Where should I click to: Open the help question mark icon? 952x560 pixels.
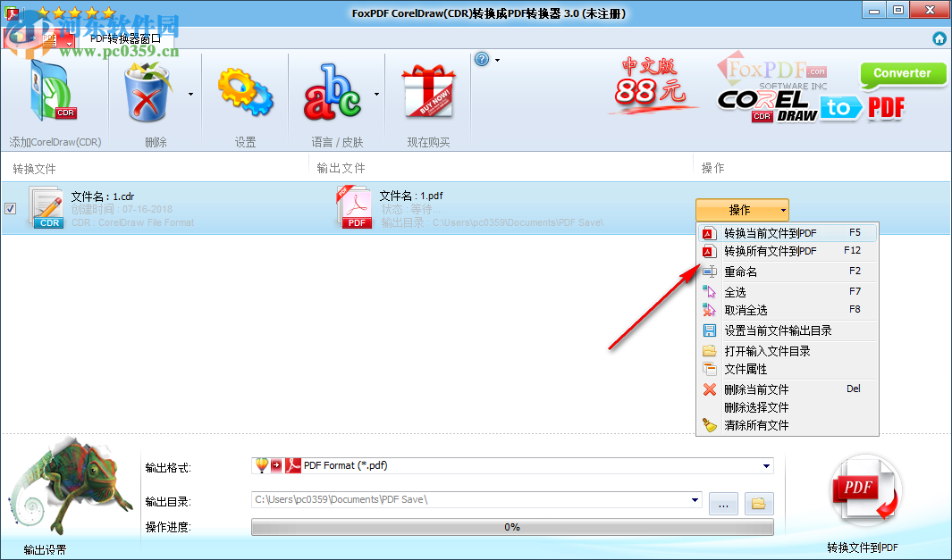coord(484,59)
